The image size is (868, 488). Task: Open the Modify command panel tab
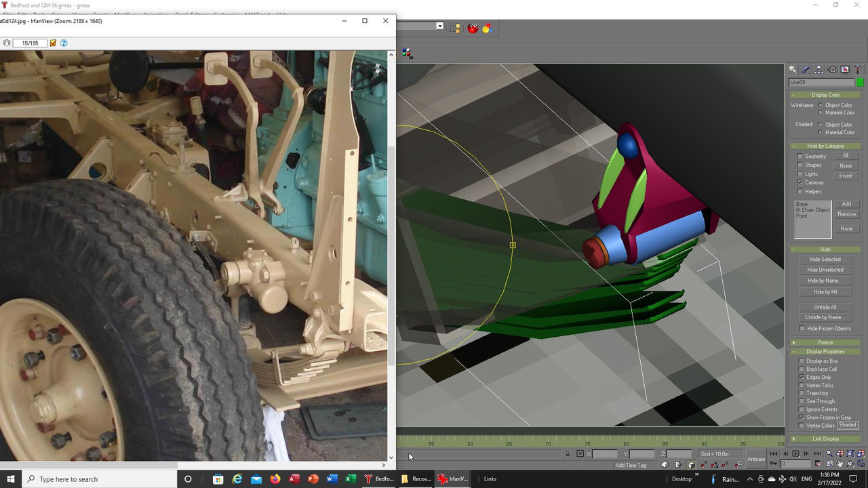coord(806,70)
